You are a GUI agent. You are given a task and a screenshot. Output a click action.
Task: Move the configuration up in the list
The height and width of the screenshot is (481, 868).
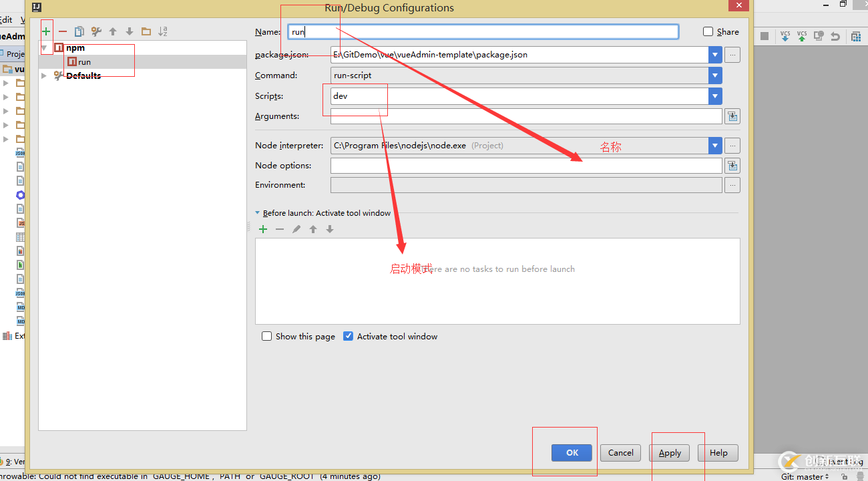coord(113,31)
